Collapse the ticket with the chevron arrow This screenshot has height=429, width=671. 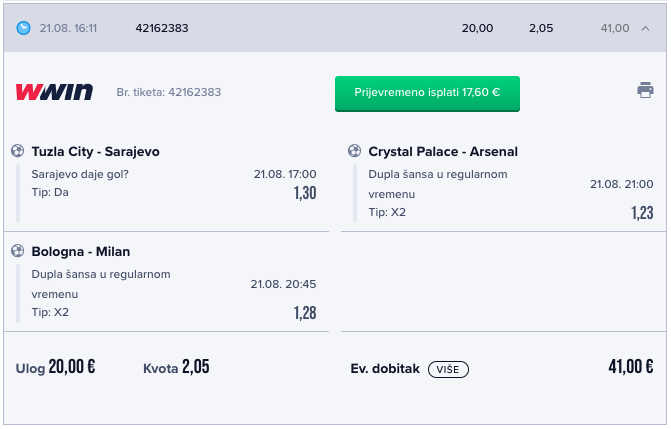(645, 28)
